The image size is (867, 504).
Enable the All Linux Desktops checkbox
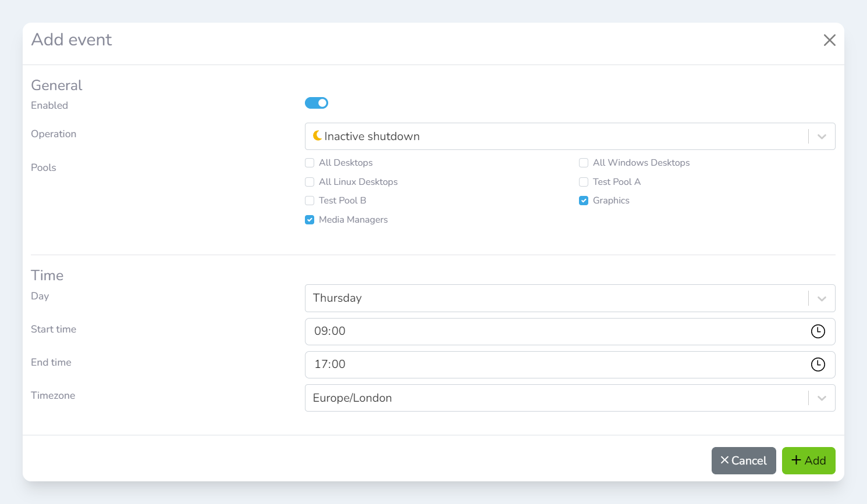pyautogui.click(x=310, y=182)
